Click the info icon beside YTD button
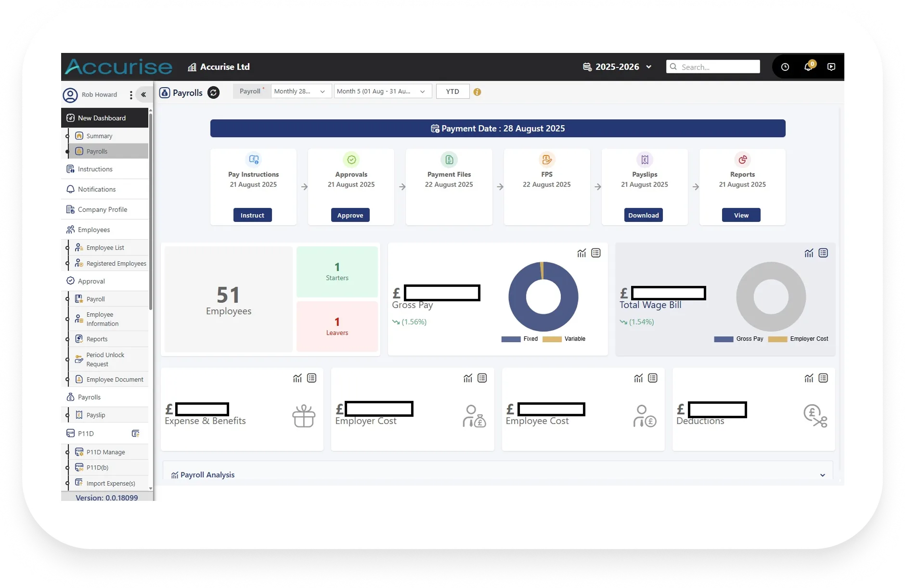The height and width of the screenshot is (588, 905). click(x=477, y=91)
